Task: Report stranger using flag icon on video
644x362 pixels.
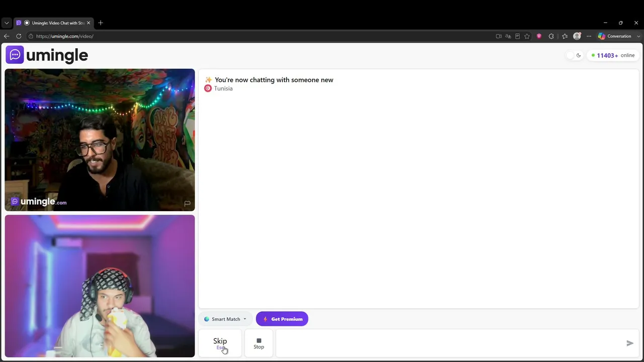Action: [187, 203]
